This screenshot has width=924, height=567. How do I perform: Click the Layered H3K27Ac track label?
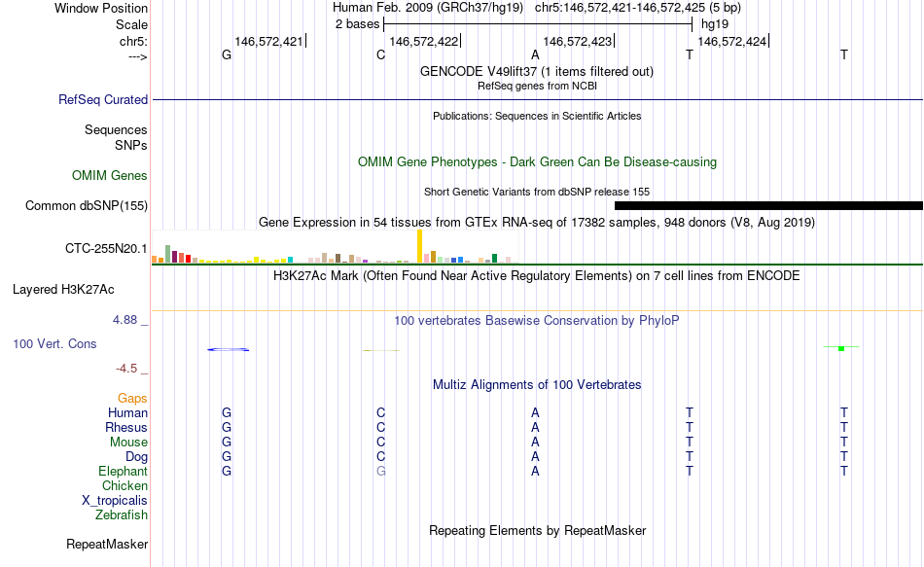click(x=63, y=290)
